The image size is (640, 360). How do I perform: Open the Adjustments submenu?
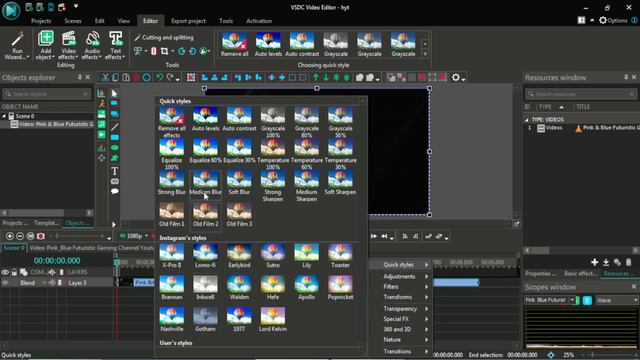tap(401, 276)
